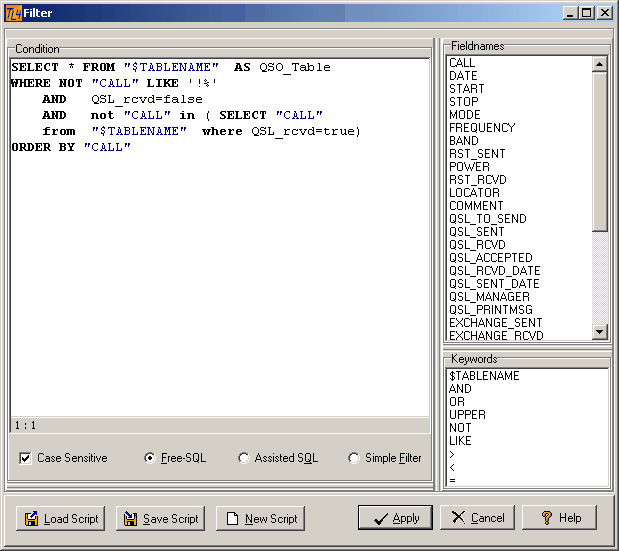Click the Filter window title icon
Viewport: 619px width, 551px height.
[x=13, y=13]
